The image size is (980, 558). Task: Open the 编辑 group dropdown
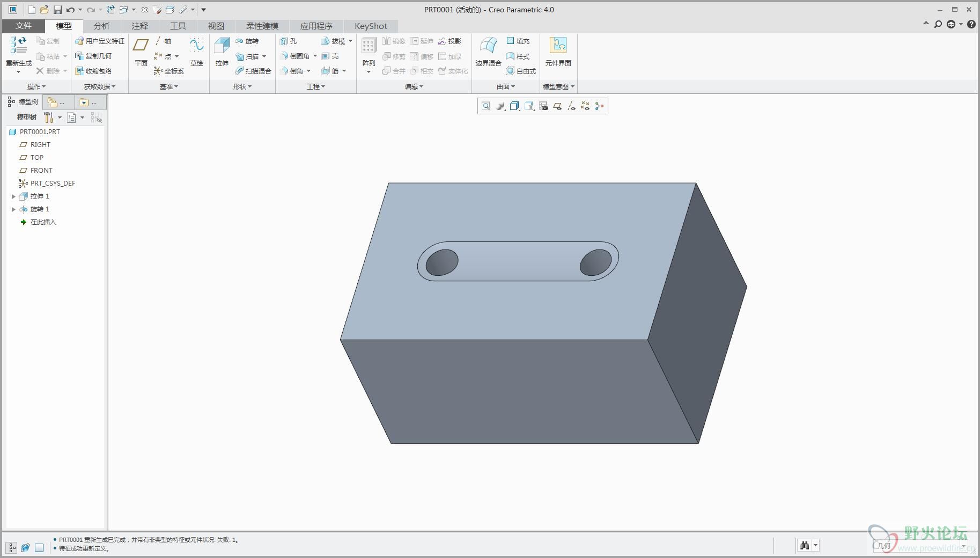pos(414,86)
